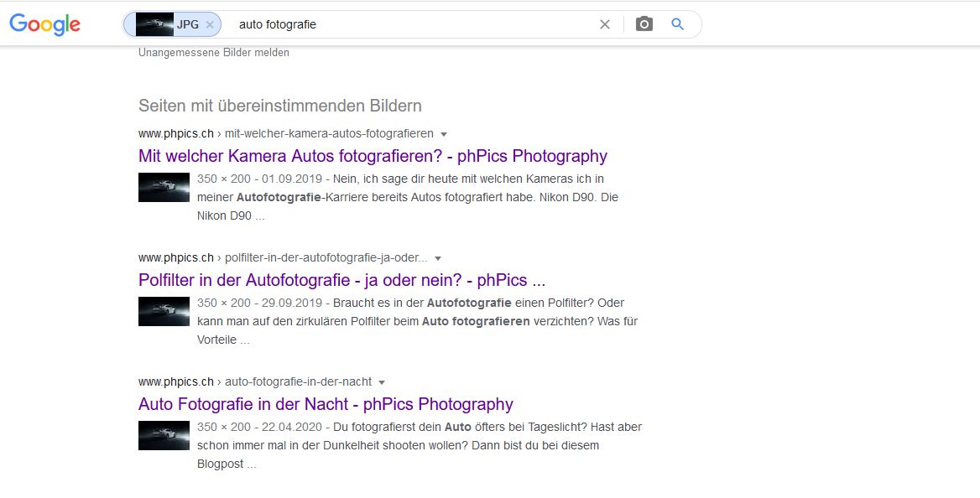Remove the JPG image chip from search
The height and width of the screenshot is (498, 980).
click(x=210, y=25)
